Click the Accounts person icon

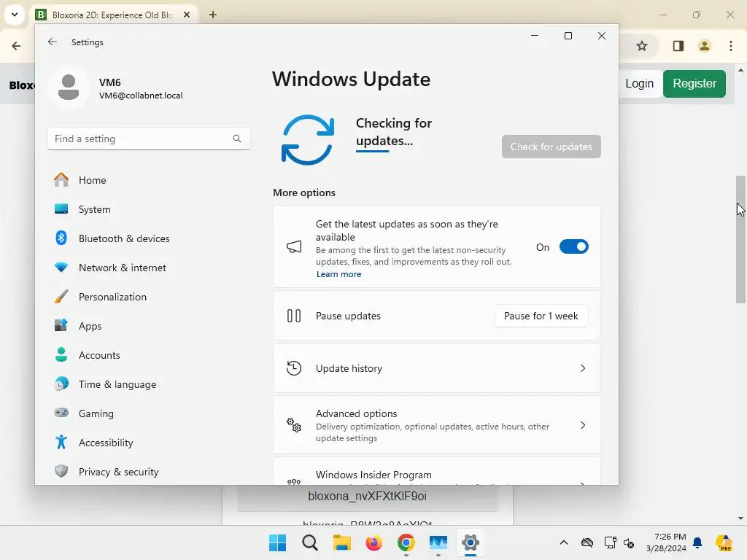tap(61, 355)
